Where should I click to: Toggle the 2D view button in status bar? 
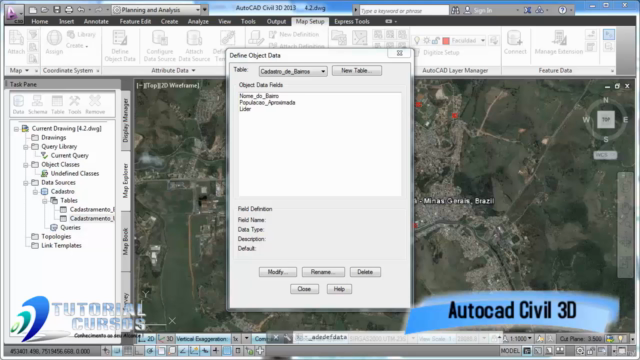(147, 339)
